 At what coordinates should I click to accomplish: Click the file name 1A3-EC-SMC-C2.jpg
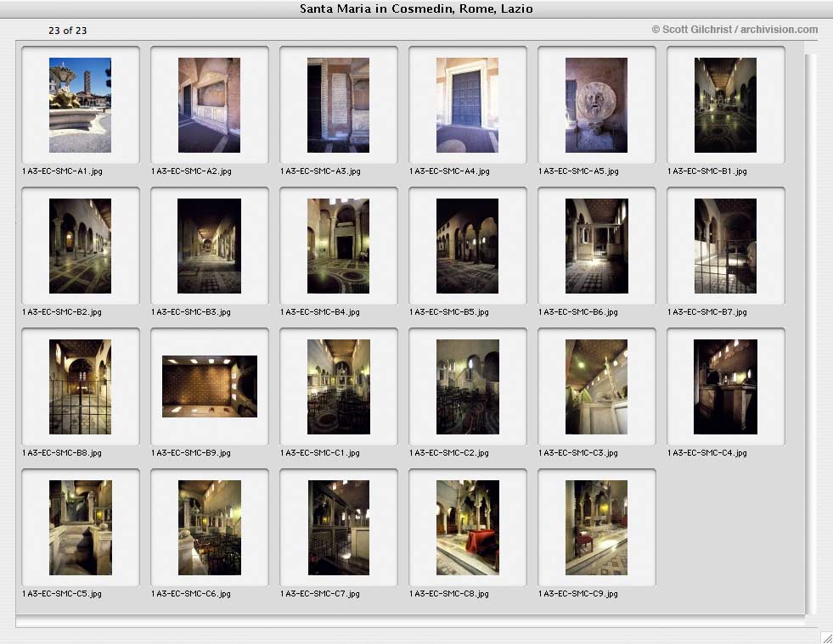(449, 453)
